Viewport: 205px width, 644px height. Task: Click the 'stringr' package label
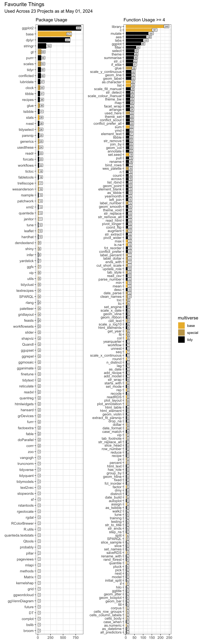(x=29, y=46)
